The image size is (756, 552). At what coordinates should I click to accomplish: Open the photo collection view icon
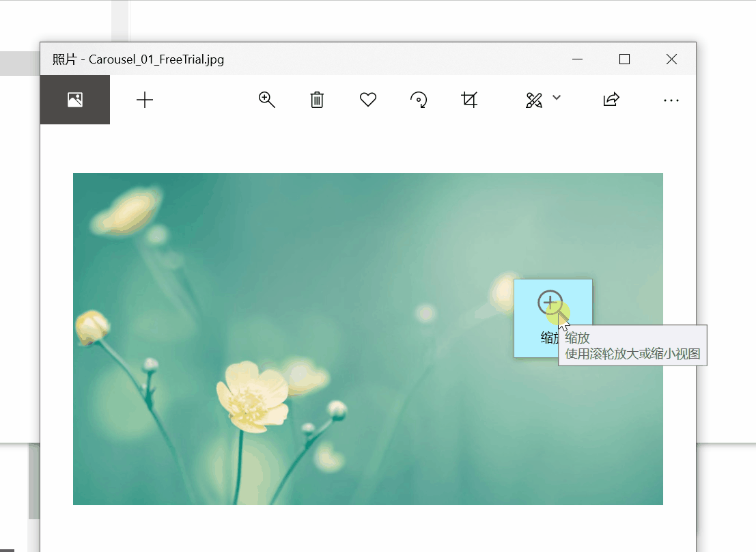tap(74, 100)
